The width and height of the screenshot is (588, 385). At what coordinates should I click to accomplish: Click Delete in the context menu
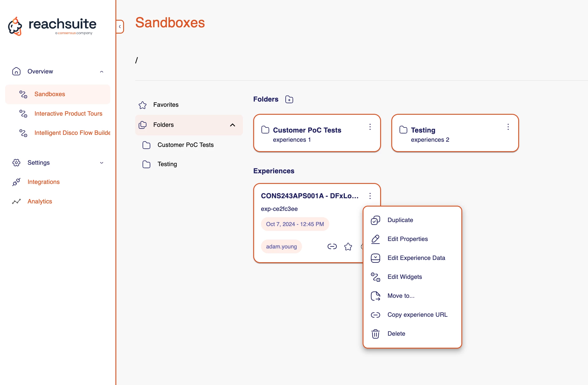pyautogui.click(x=396, y=334)
